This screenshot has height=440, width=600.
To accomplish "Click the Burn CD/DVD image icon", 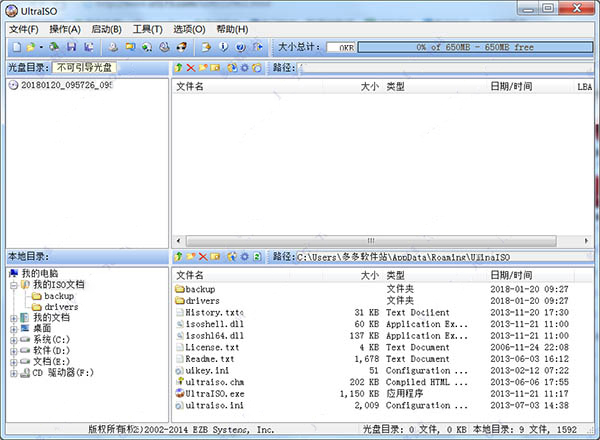I will pos(165,47).
